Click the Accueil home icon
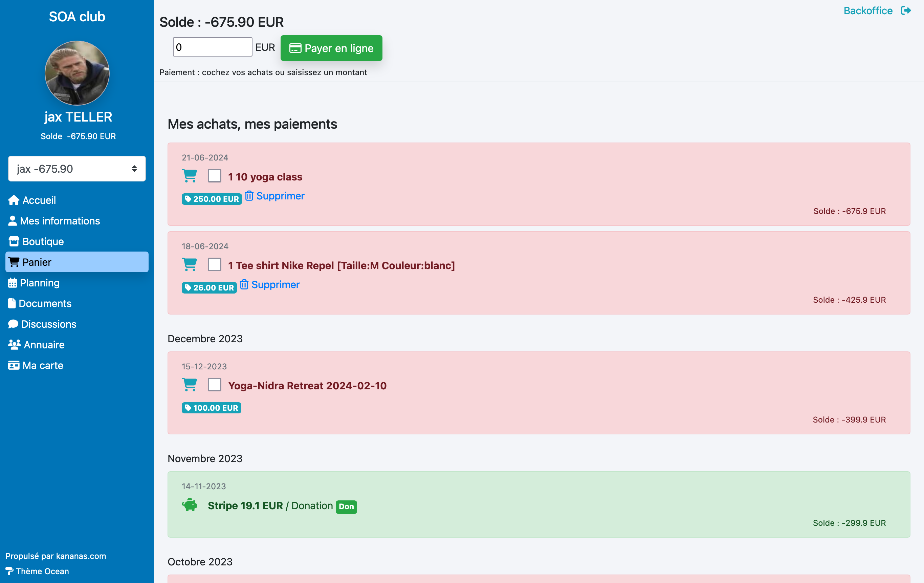Image resolution: width=924 pixels, height=583 pixels. (14, 200)
